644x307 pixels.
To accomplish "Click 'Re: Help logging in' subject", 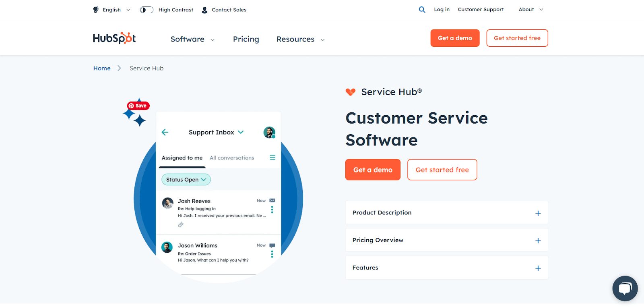I will (x=197, y=209).
